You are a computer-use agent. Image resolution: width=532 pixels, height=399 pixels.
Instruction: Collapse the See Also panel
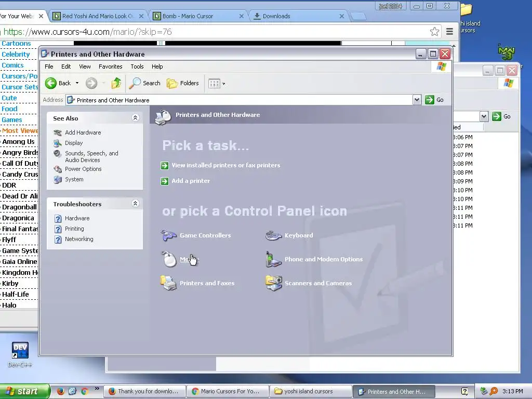pyautogui.click(x=135, y=118)
